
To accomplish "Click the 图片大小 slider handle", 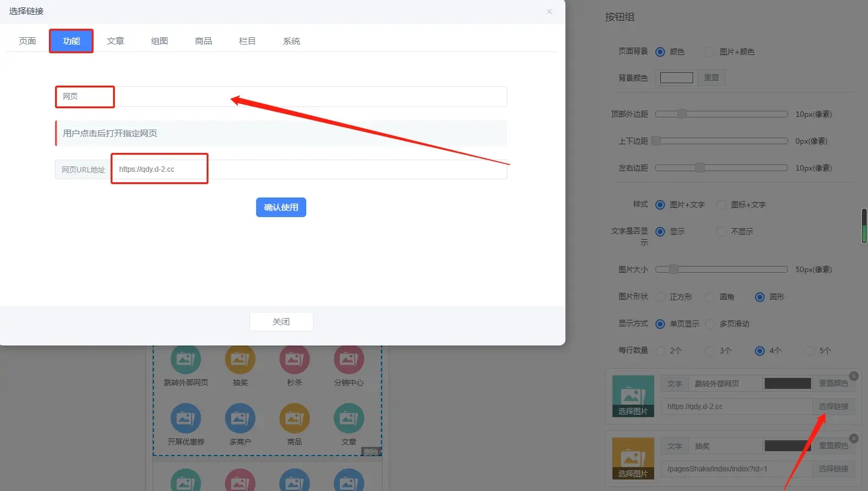I will tap(674, 269).
